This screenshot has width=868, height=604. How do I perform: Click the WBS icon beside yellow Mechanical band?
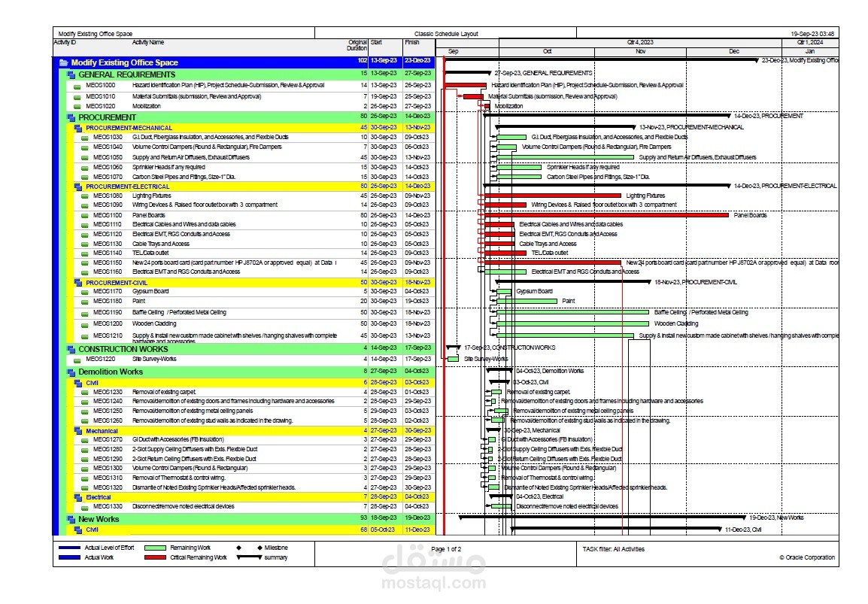pyautogui.click(x=79, y=431)
